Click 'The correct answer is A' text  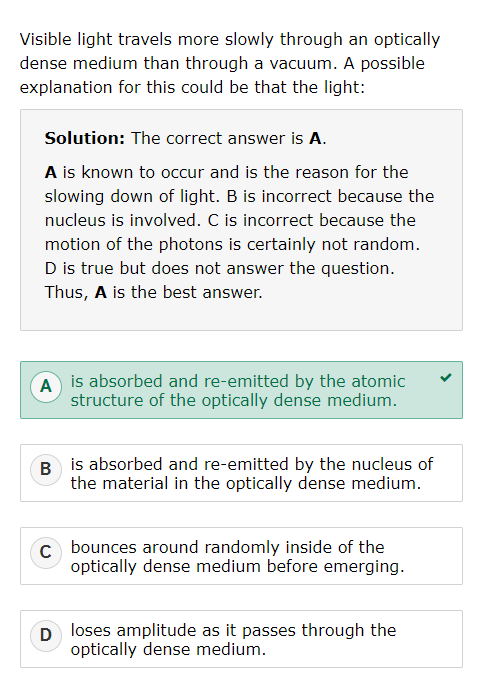point(229,138)
